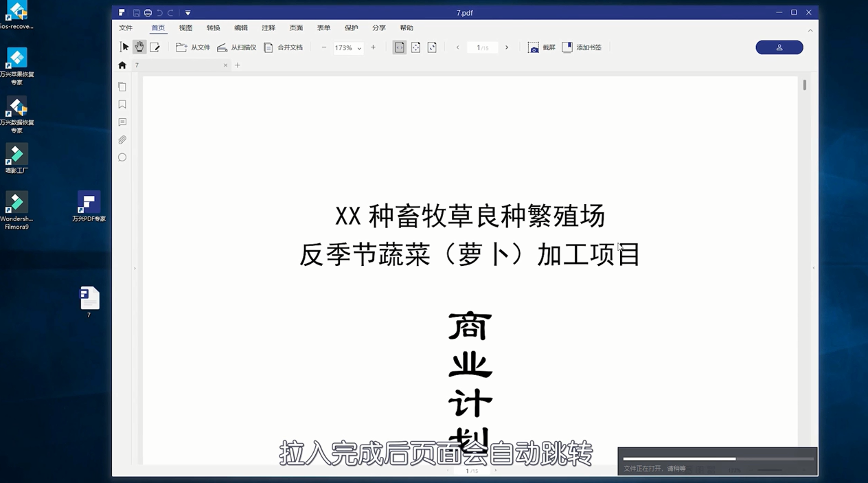The width and height of the screenshot is (868, 483).
Task: Open a file using 从文件
Action: (x=193, y=47)
